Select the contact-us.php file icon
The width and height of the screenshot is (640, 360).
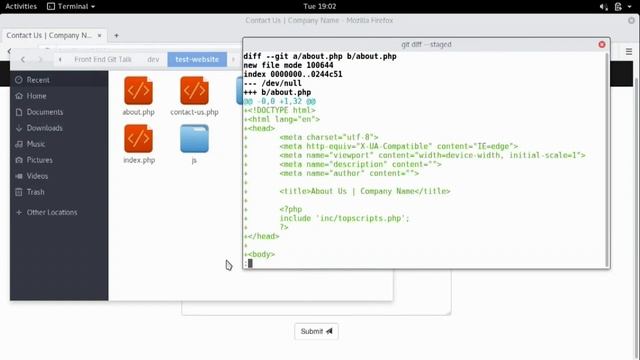coord(194,91)
